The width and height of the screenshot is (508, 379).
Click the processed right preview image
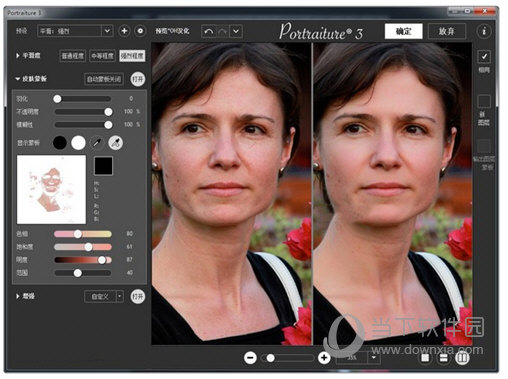pos(393,194)
